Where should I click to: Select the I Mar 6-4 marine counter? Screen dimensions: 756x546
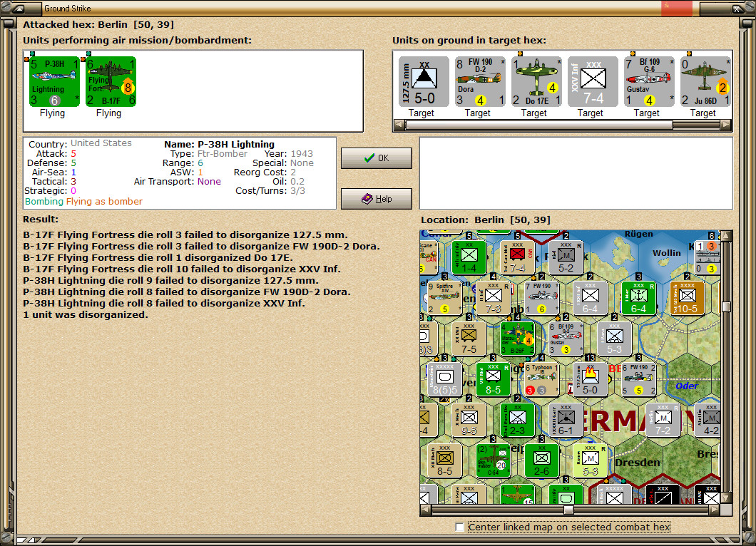[x=638, y=298]
